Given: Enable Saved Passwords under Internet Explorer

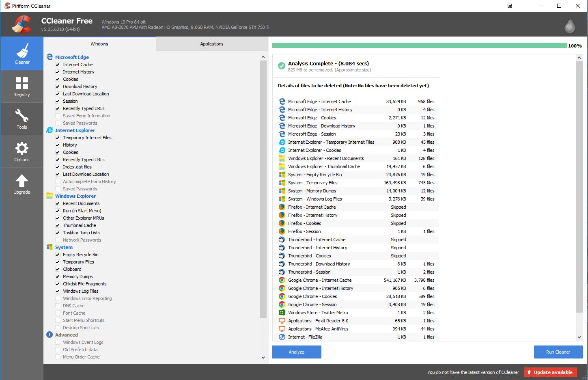Looking at the screenshot, I should click(57, 188).
